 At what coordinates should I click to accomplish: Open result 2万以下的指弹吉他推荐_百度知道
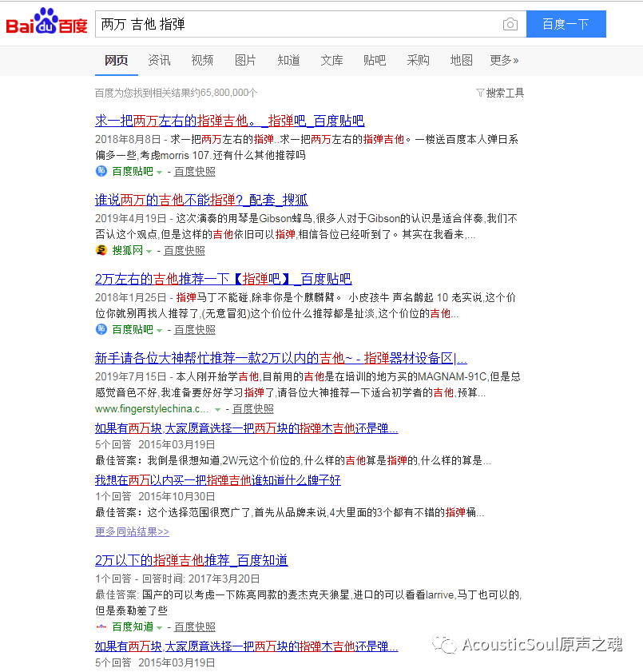(192, 560)
